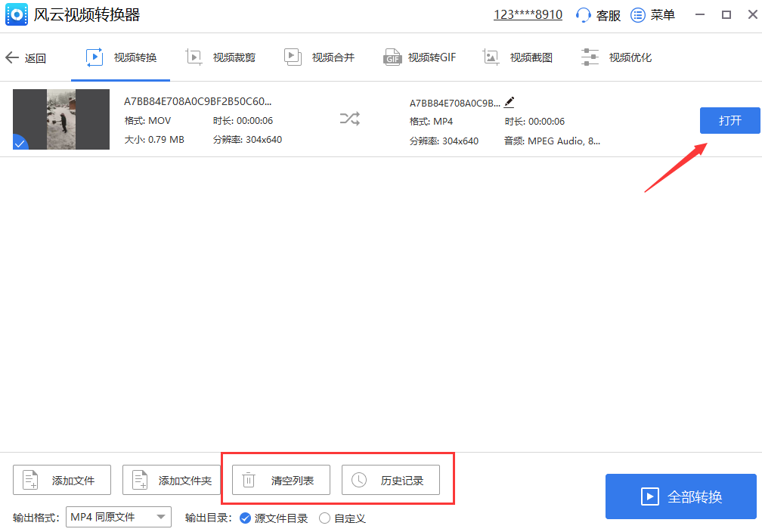
Task: Select the 视频转GIF function
Action: 420,57
